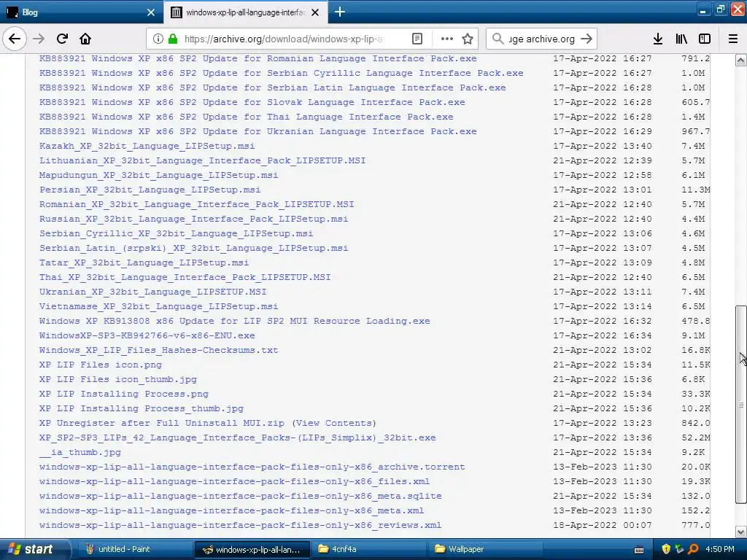
Task: Reload the current page
Action: pyautogui.click(x=62, y=39)
